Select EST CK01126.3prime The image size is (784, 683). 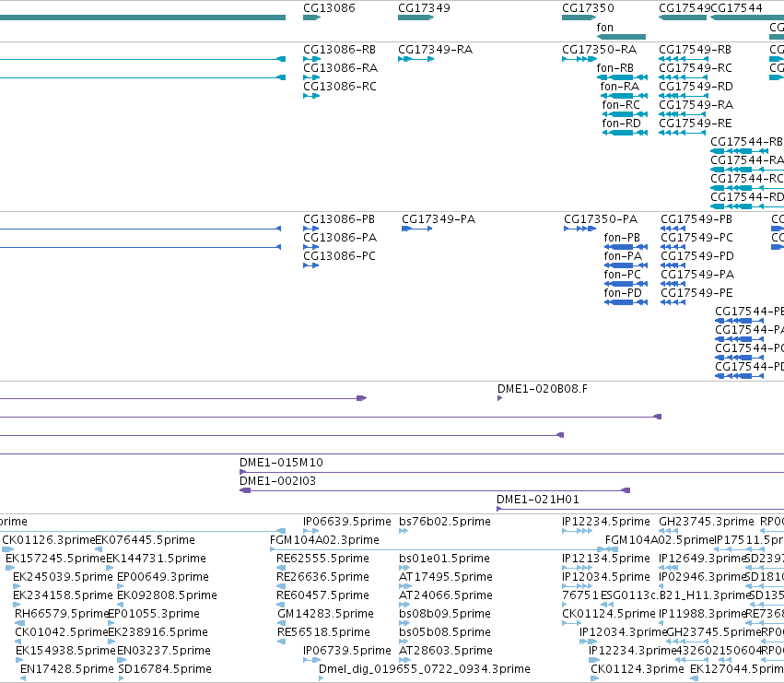(x=49, y=540)
